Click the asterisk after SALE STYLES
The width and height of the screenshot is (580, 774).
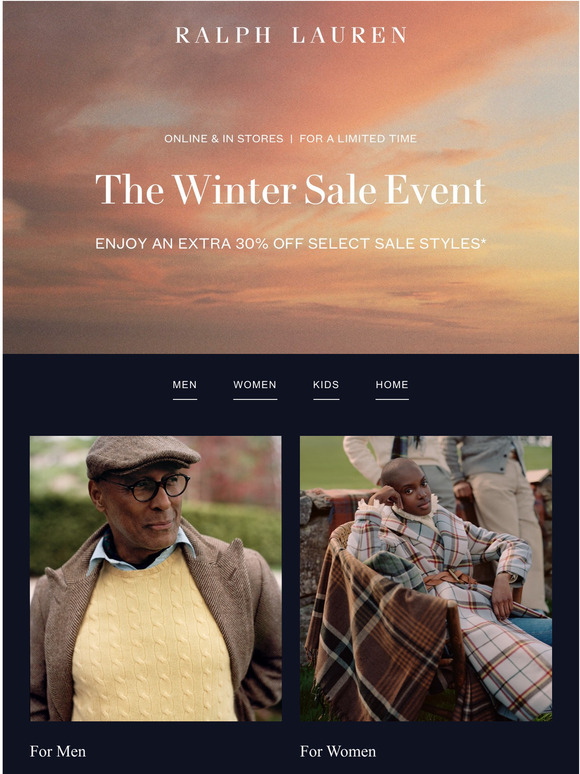(x=484, y=240)
